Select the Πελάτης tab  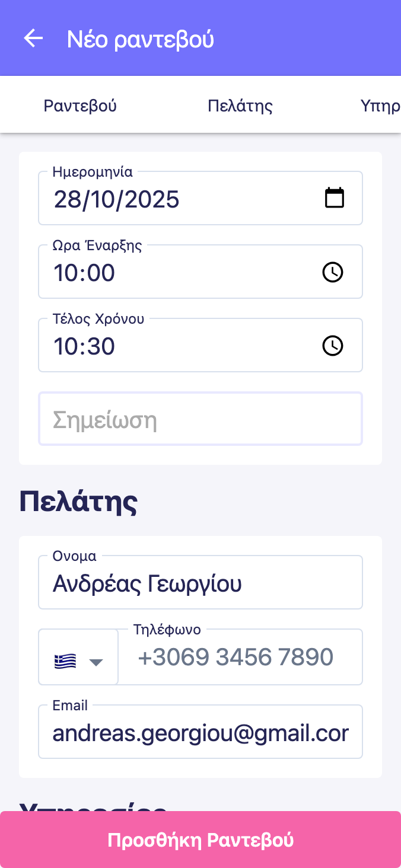pyautogui.click(x=240, y=106)
